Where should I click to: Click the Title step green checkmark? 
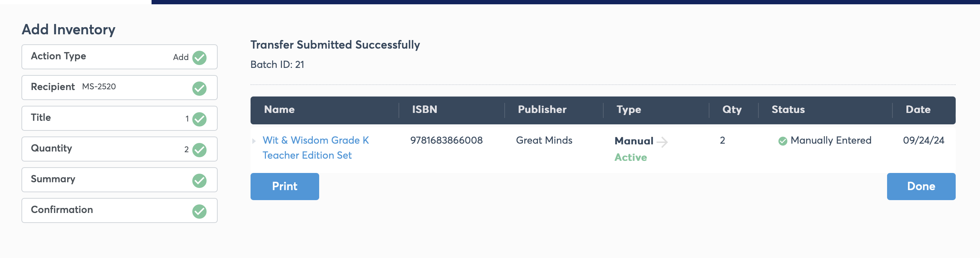coord(199,119)
